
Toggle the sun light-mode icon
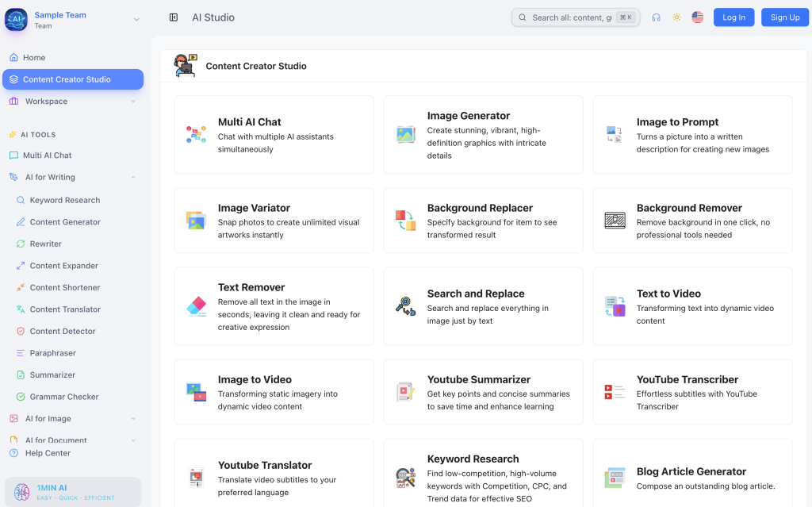(677, 17)
